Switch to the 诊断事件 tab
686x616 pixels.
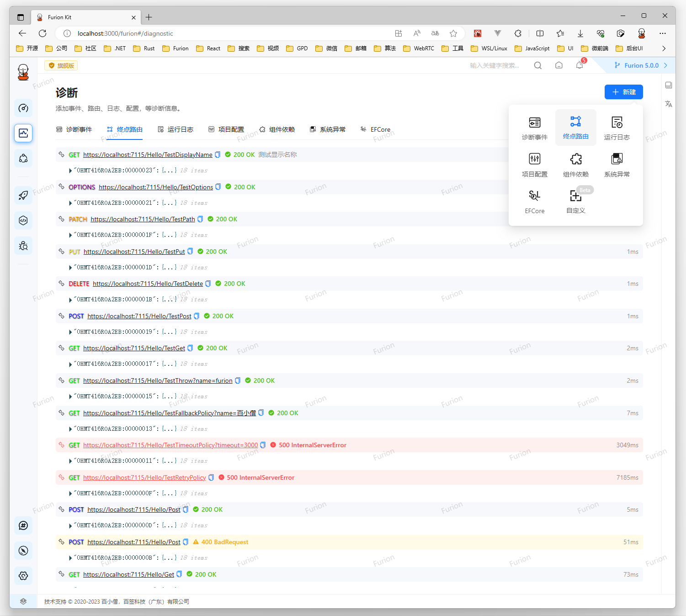coord(74,129)
